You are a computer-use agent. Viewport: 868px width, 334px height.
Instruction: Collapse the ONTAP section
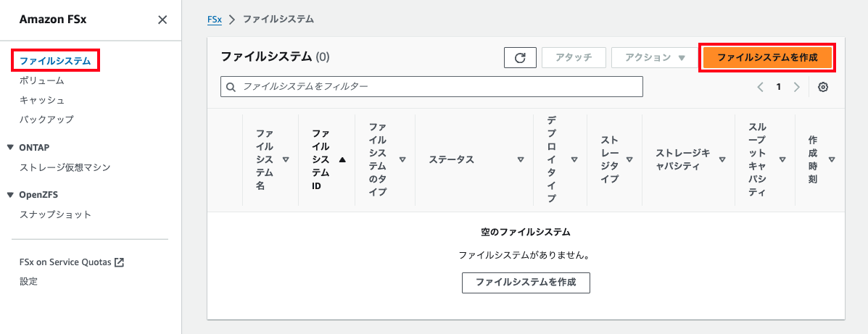(11, 148)
